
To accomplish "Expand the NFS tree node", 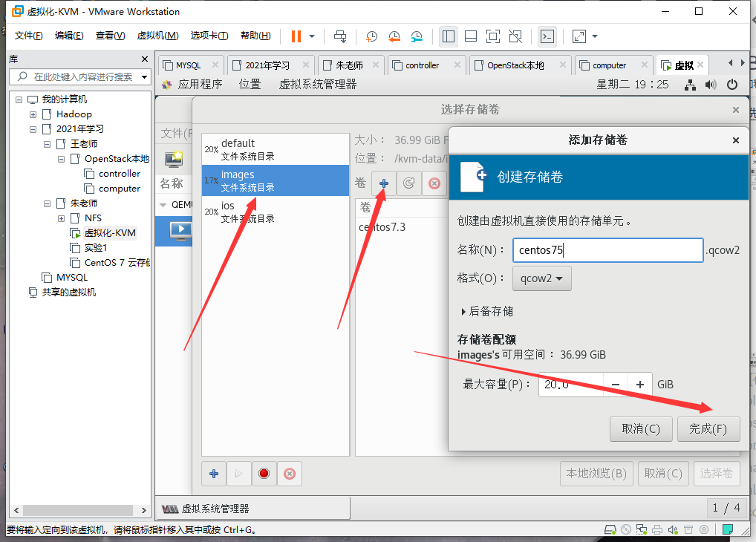I will (x=61, y=218).
